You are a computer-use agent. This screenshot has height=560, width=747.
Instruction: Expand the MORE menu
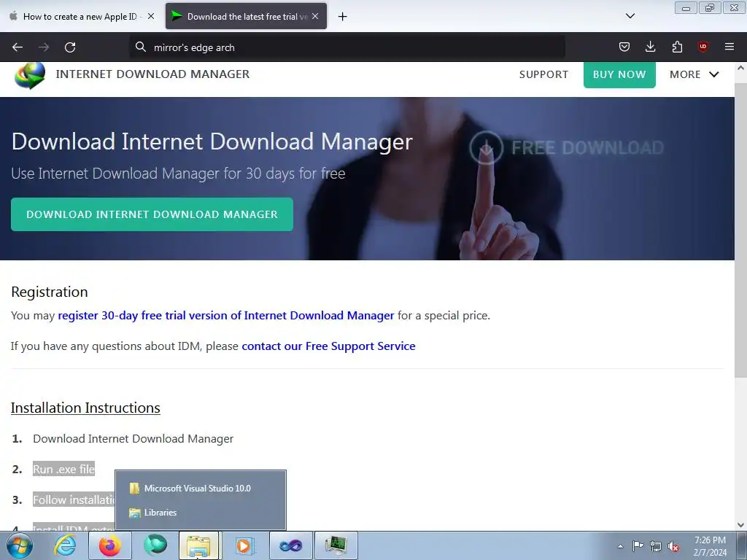coord(694,75)
